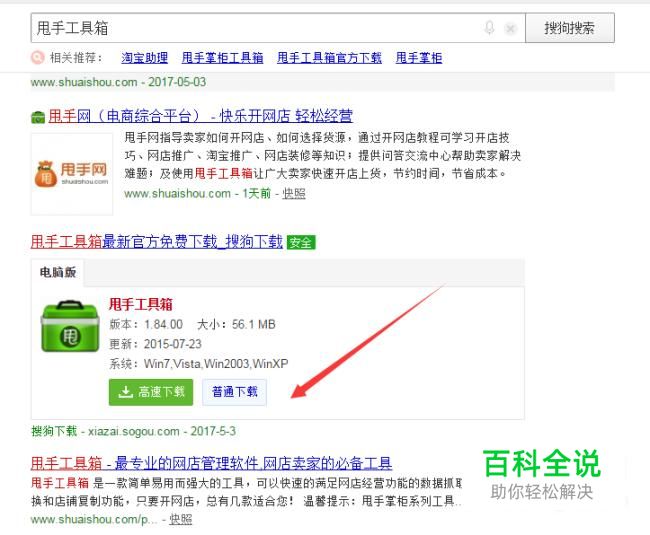This screenshot has height=535, width=650.
Task: Click the red 甩手工具箱 software name
Action: 141,305
